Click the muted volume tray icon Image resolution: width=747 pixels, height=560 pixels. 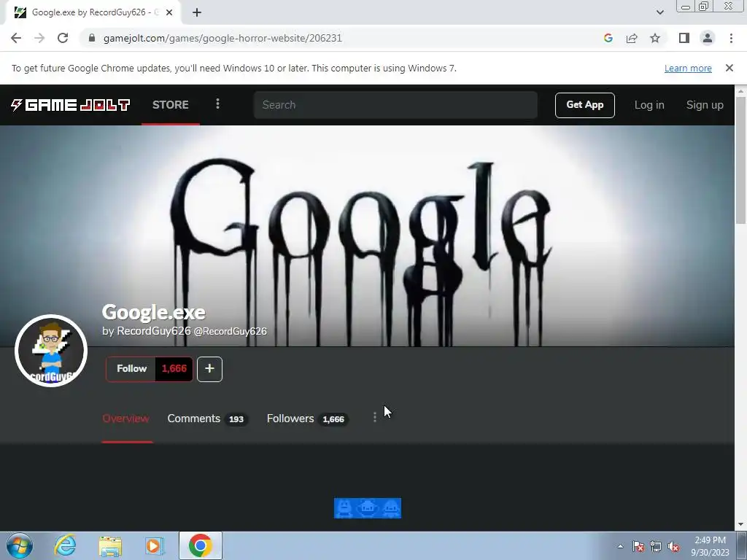[x=673, y=546]
